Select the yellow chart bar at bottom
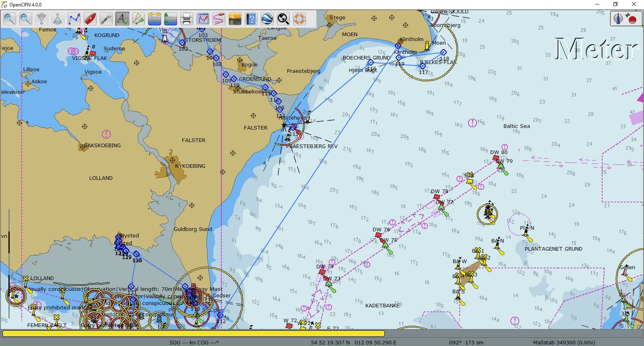644x346 pixels. point(193,333)
